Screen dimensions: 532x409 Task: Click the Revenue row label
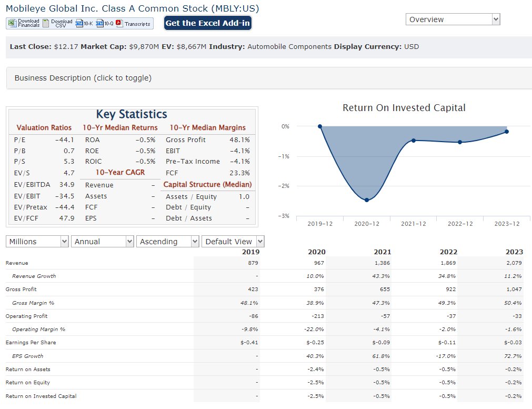pos(17,263)
